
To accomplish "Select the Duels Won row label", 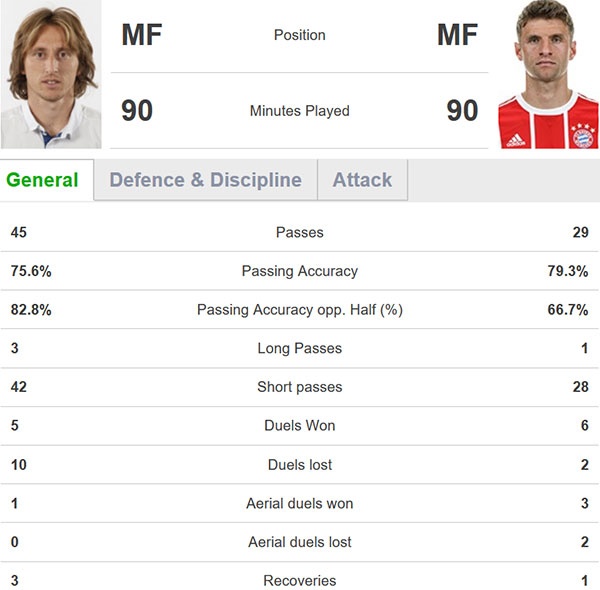I will click(x=300, y=426).
